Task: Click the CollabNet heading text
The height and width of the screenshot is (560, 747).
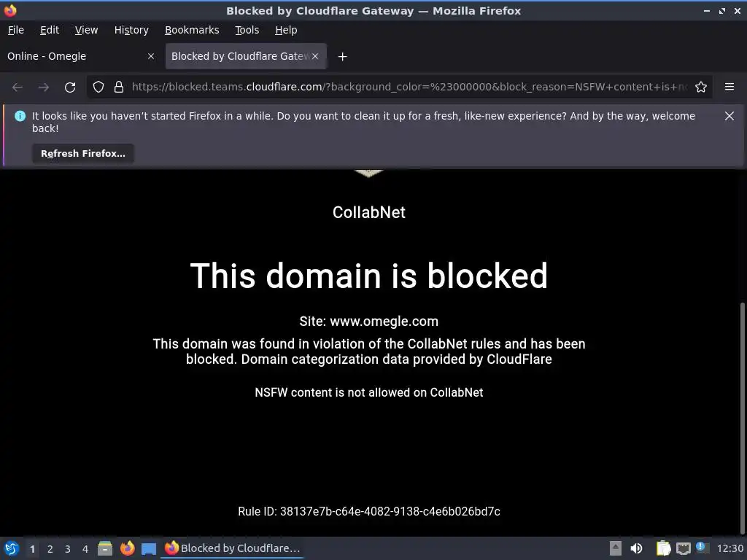Action: pyautogui.click(x=368, y=212)
